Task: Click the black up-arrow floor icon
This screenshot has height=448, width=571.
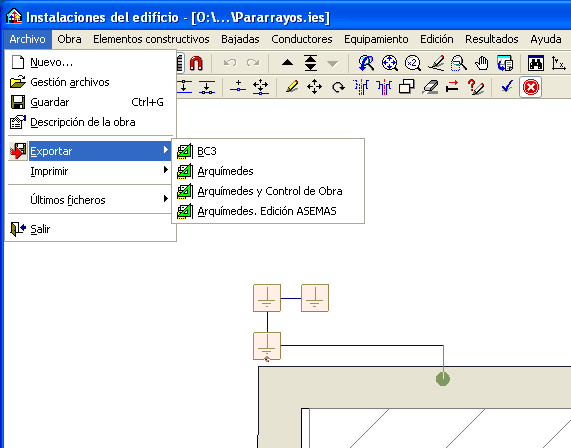Action: click(287, 63)
